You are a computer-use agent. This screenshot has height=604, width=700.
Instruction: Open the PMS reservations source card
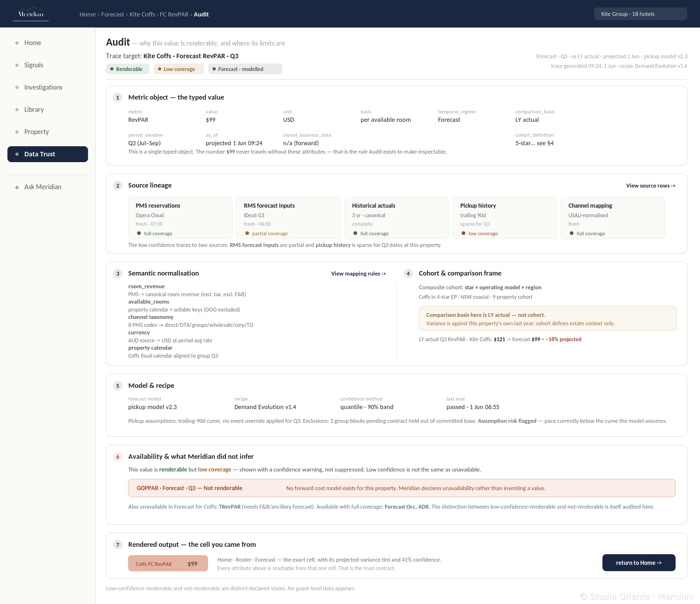point(180,218)
